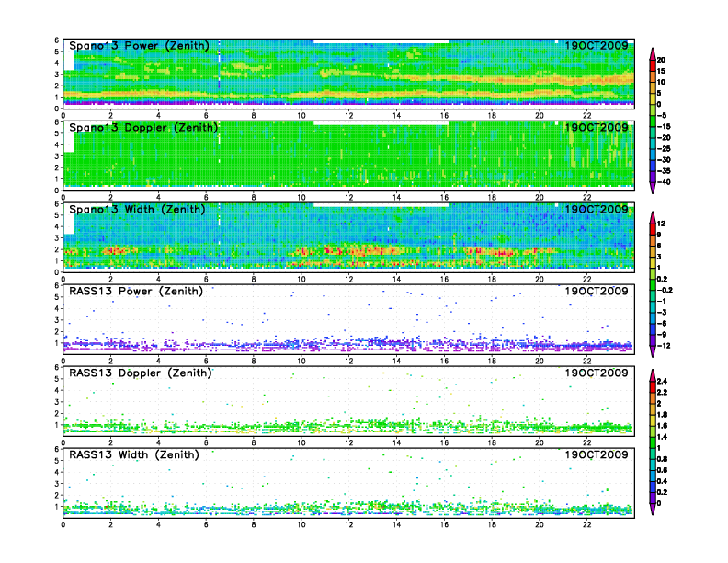Select the 19OCT2009 date in RASS13 Width panel
728x563 pixels.
tap(597, 454)
